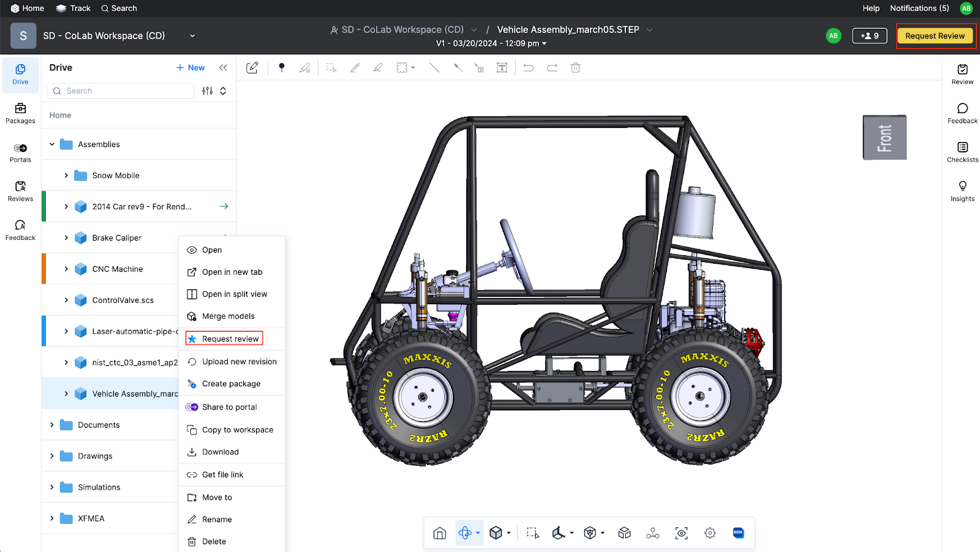Open the model tree hierarchy icon

[x=653, y=533]
